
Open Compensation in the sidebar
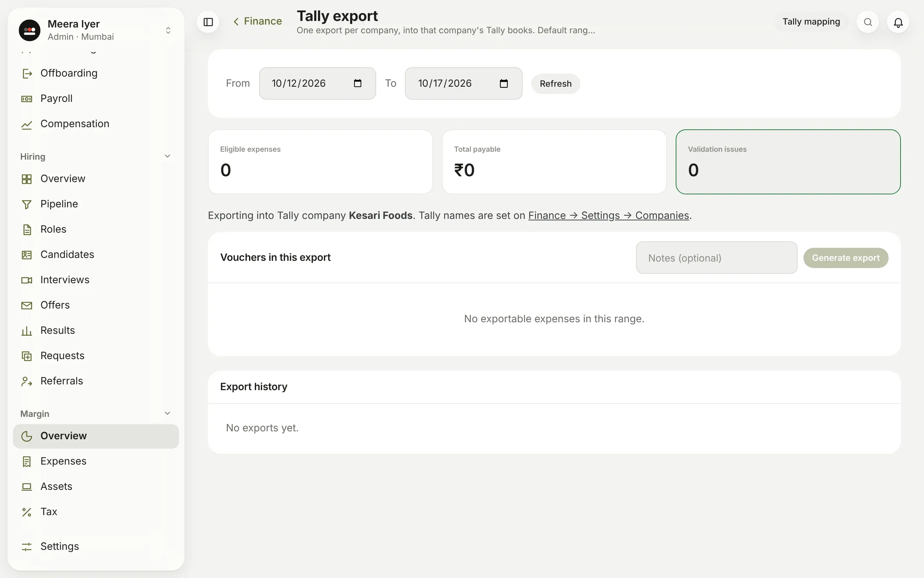click(x=96, y=124)
